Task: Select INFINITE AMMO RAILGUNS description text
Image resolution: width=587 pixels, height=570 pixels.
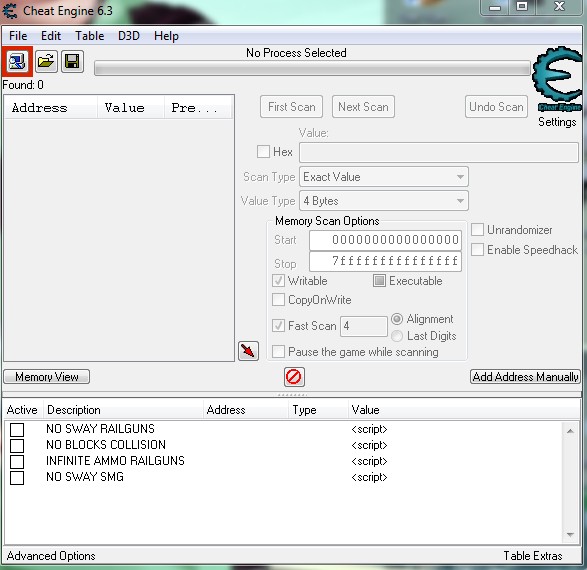Action: (x=115, y=461)
